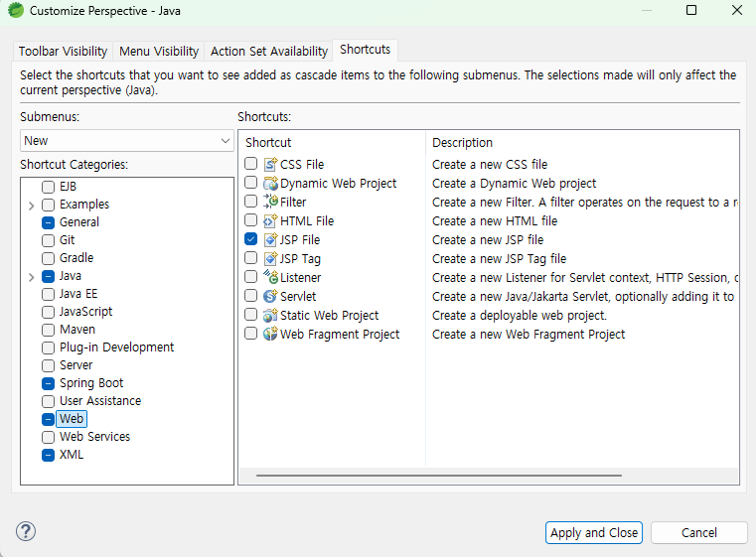Click the Filter shortcut icon
Image resolution: width=756 pixels, height=557 pixels.
coord(271,202)
